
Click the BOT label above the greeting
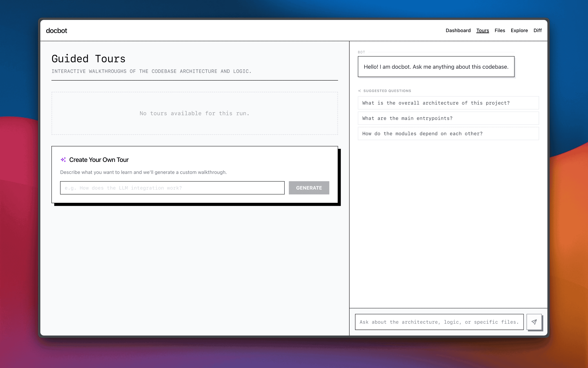click(x=361, y=52)
